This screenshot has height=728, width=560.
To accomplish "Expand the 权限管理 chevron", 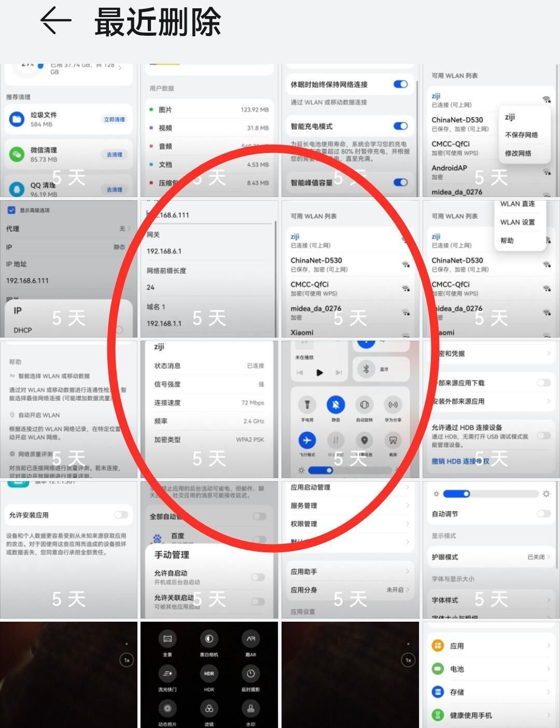I will point(408,524).
